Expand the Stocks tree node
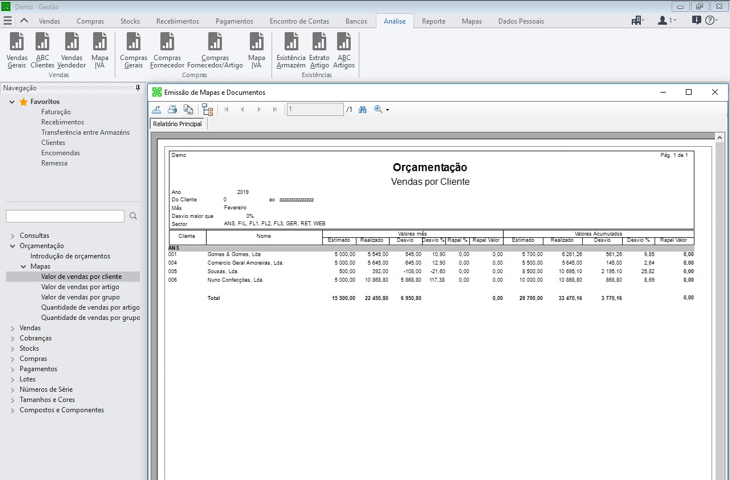Screen dimensions: 730x480 tap(13, 349)
